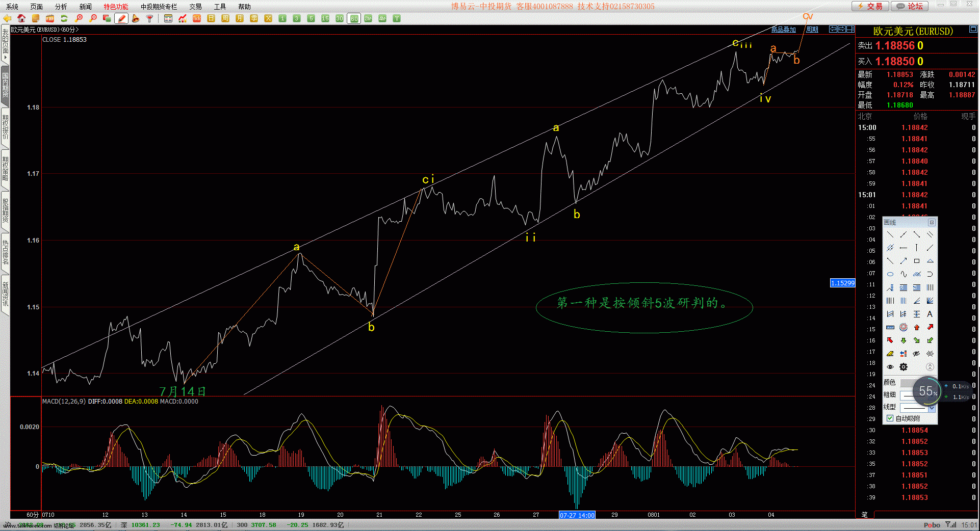980x531 pixels.
Task: Open the home page icon
Action: click(21, 18)
